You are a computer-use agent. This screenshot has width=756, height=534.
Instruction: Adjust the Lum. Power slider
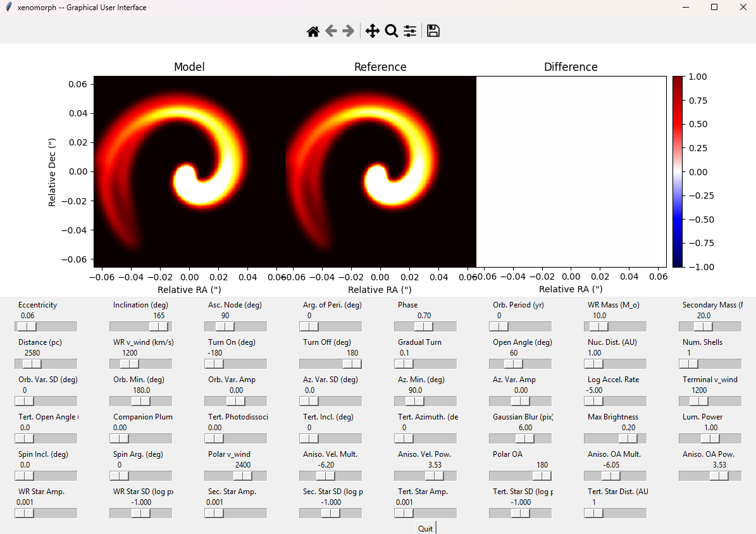point(710,438)
